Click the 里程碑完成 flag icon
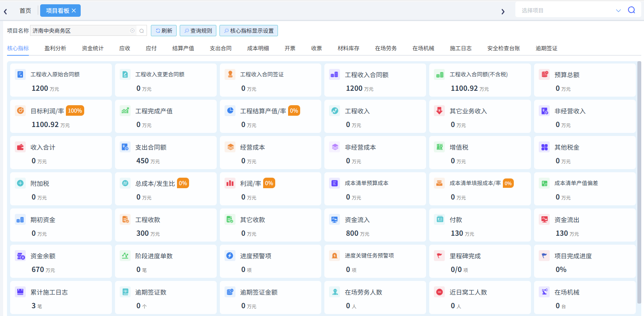This screenshot has height=316, width=644. point(439,256)
